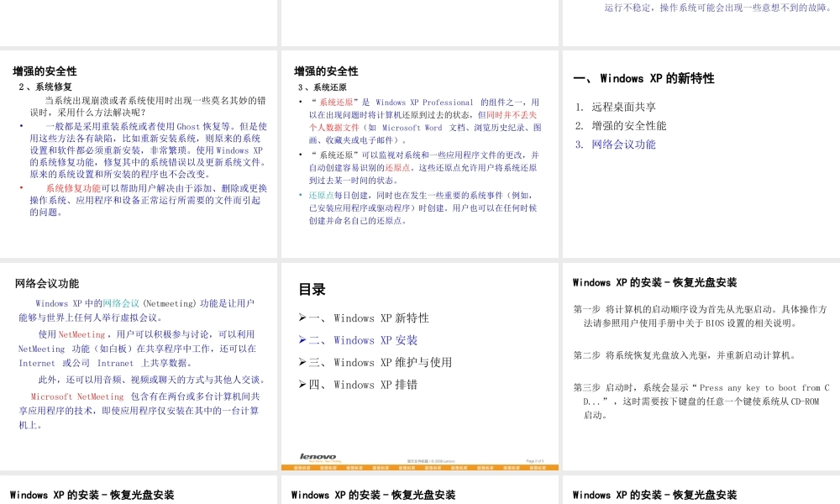The width and height of the screenshot is (840, 504).
Task: Click red NetMeeting after 使用
Action: click(81, 334)
